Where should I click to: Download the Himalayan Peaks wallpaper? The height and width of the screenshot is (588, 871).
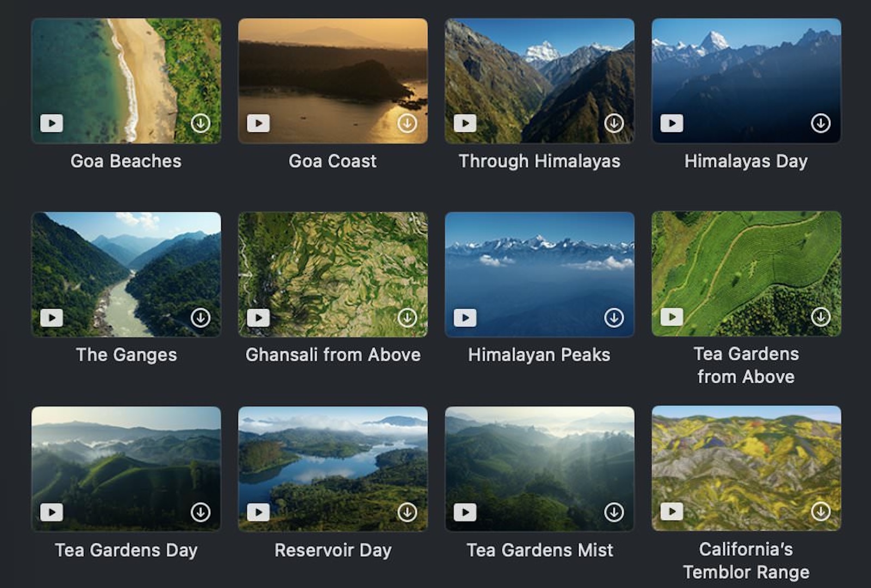point(614,317)
